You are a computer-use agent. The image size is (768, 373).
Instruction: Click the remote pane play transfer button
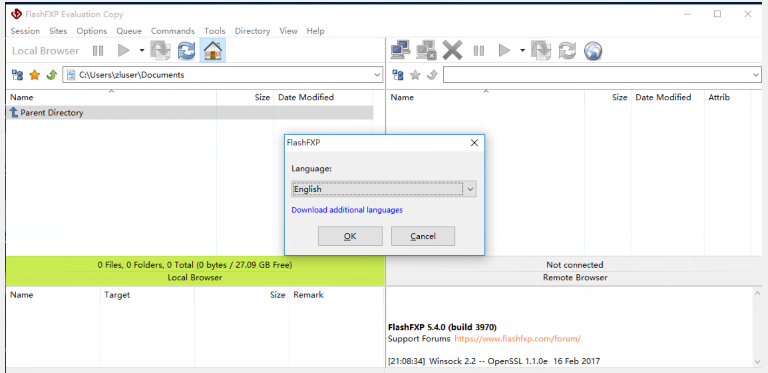point(504,50)
